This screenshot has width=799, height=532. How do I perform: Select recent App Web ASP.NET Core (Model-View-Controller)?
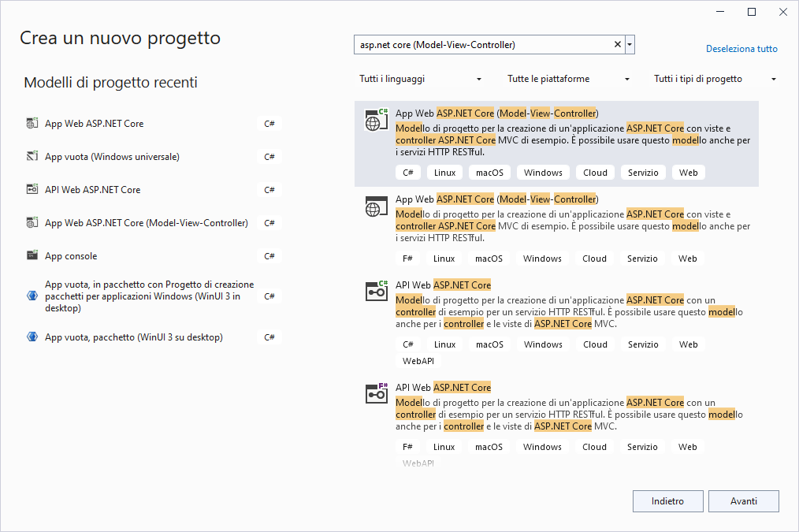click(x=153, y=223)
